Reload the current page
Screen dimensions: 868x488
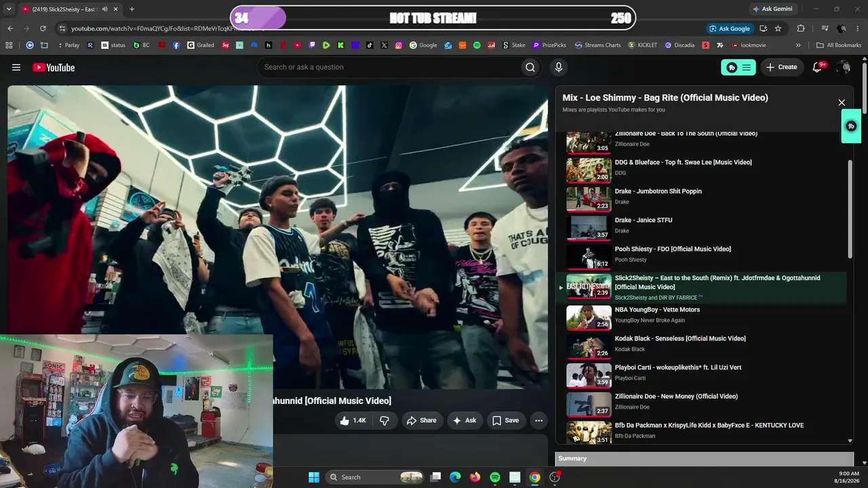[x=43, y=28]
